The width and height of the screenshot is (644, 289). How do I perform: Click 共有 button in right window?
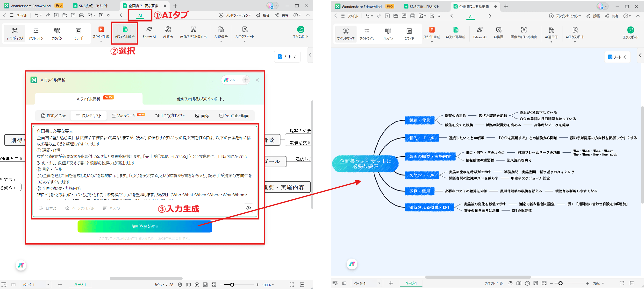[611, 16]
